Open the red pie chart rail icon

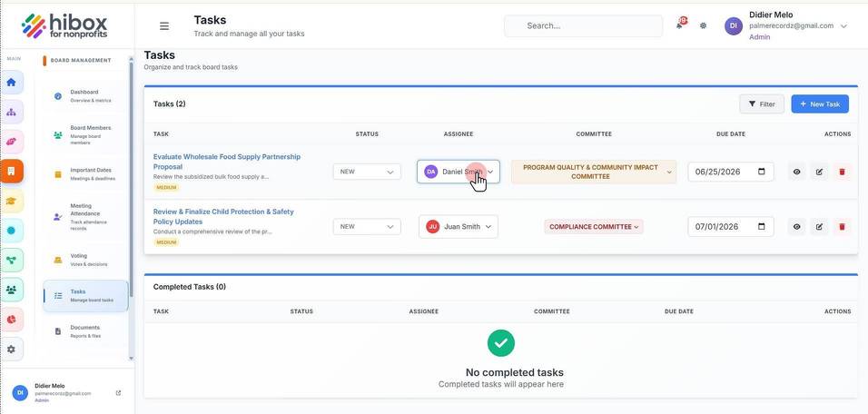pyautogui.click(x=11, y=320)
